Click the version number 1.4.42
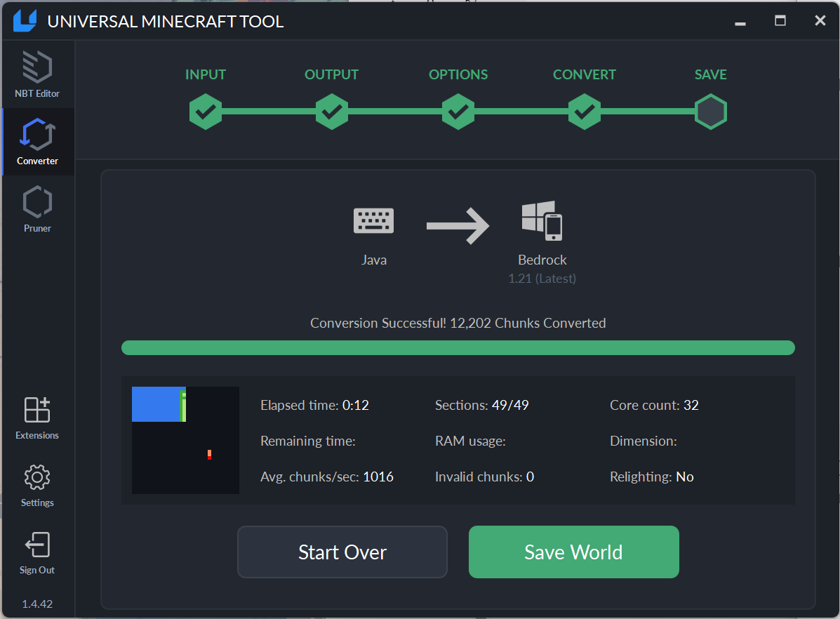 (37, 604)
